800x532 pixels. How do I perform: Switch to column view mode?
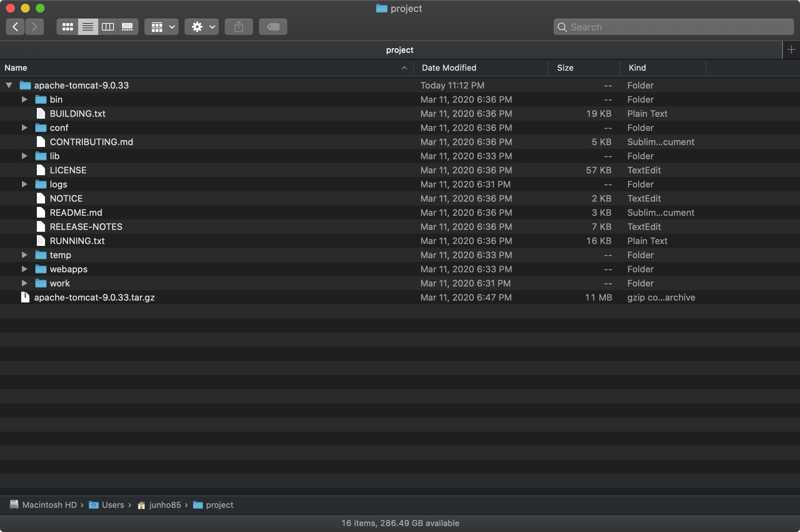[x=108, y=27]
